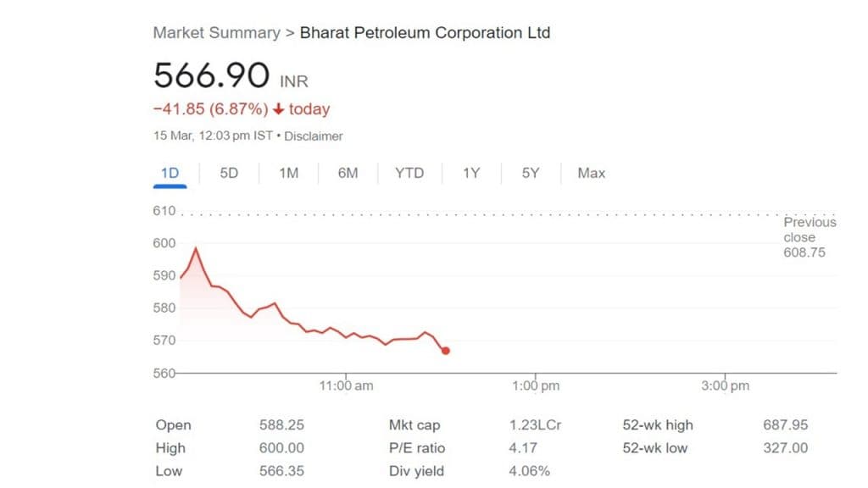Viewport: 868px width, 488px height.
Task: Click the Bharat Petroleum Corporation Ltd title
Action: [x=425, y=33]
